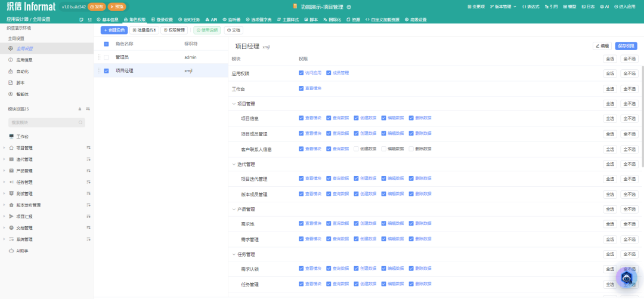Open the 版本管理 dropdown in top bar
This screenshot has height=299, width=644.
click(x=503, y=7)
